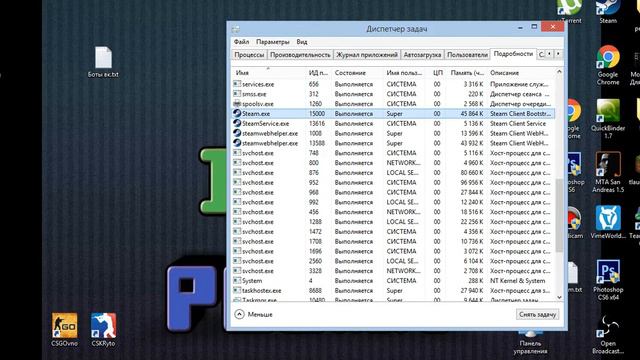The image size is (640, 360).
Task: Click description Steam Client Service
Action: tap(518, 123)
